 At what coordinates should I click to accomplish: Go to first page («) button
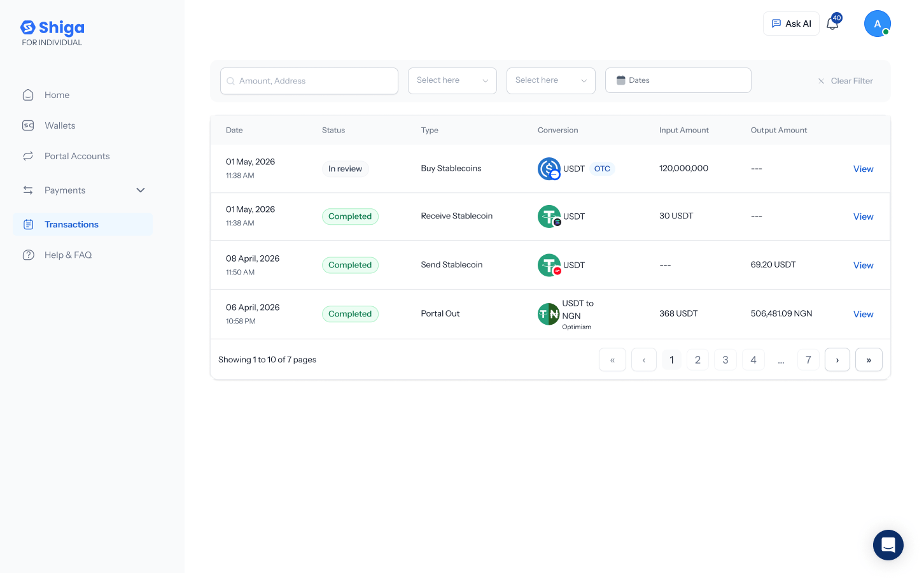pos(612,360)
